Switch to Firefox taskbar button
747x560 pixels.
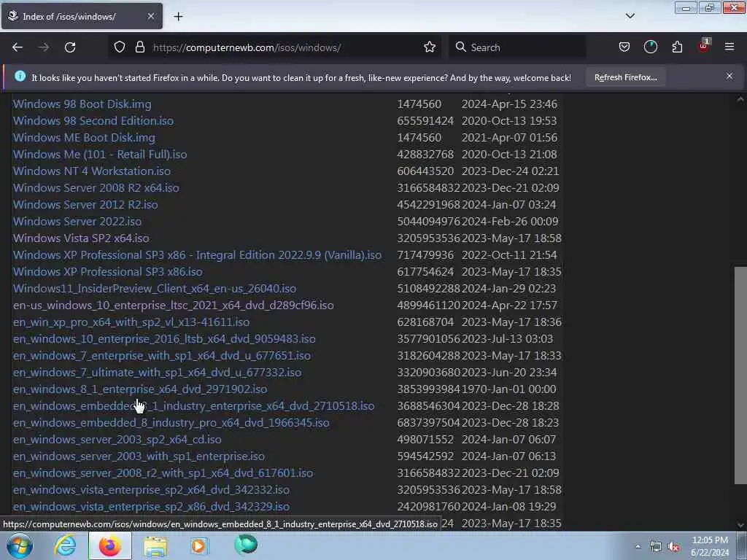109,545
